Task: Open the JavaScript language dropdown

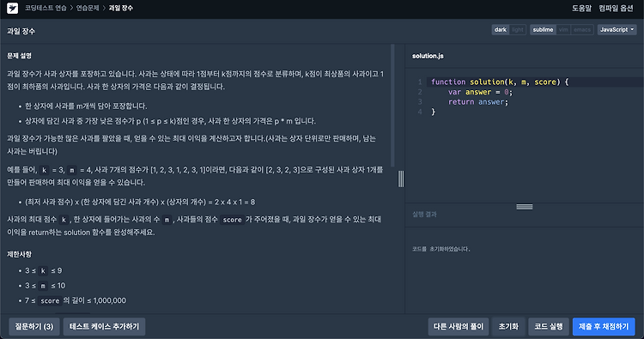Action: [x=617, y=29]
